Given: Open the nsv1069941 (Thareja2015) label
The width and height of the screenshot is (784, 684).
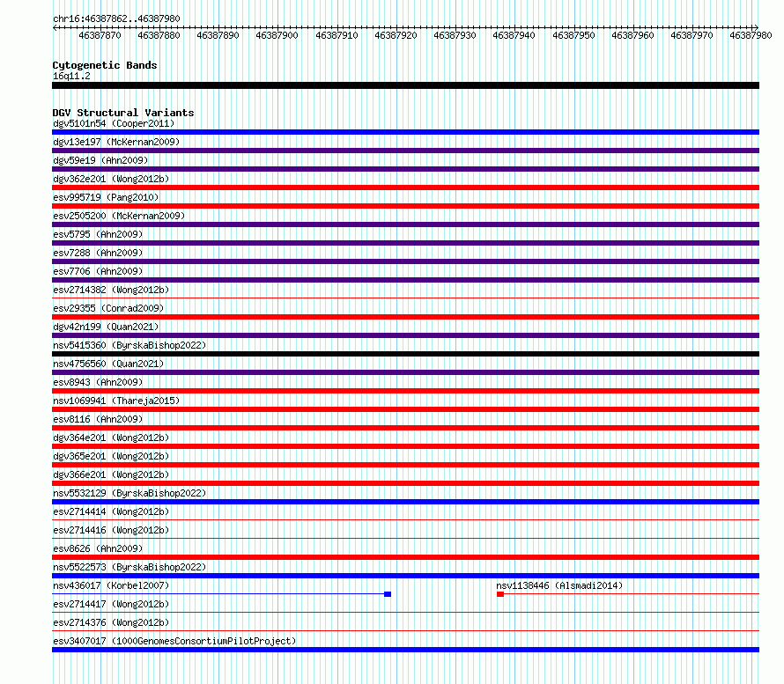Looking at the screenshot, I should click(x=116, y=401).
